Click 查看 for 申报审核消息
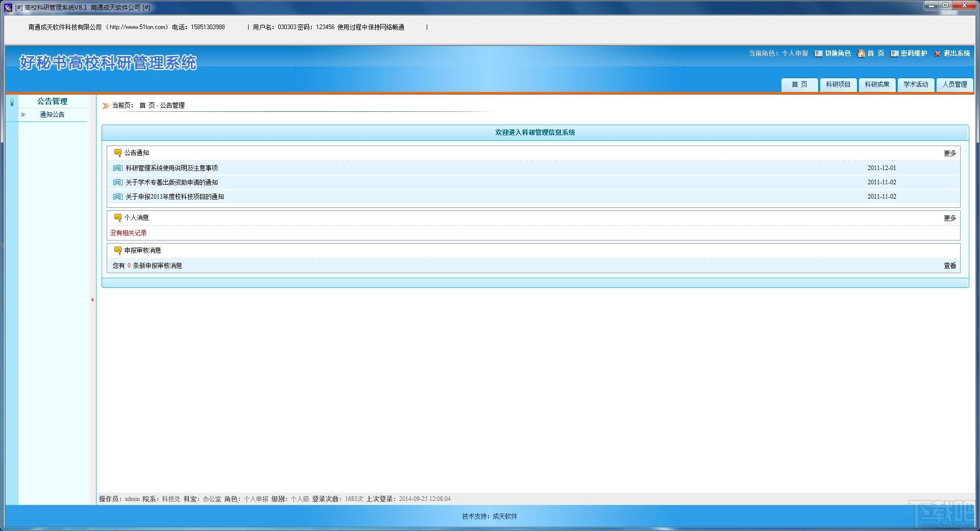 pyautogui.click(x=950, y=265)
